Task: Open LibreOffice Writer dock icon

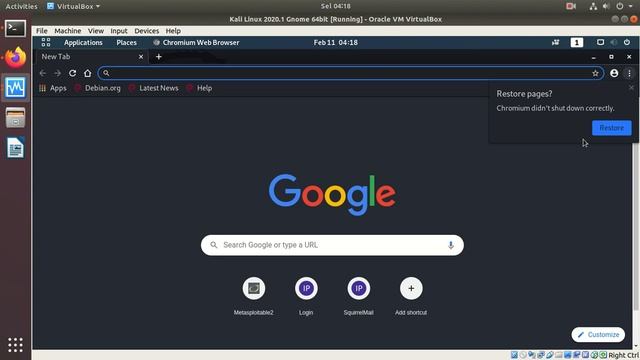Action: [x=15, y=148]
